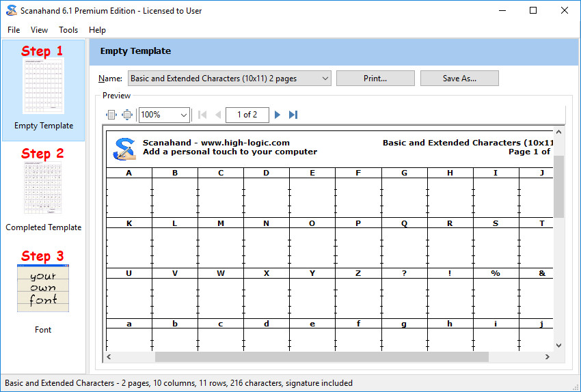This screenshot has height=392, width=581.
Task: Go to the previous preview page
Action: point(218,115)
